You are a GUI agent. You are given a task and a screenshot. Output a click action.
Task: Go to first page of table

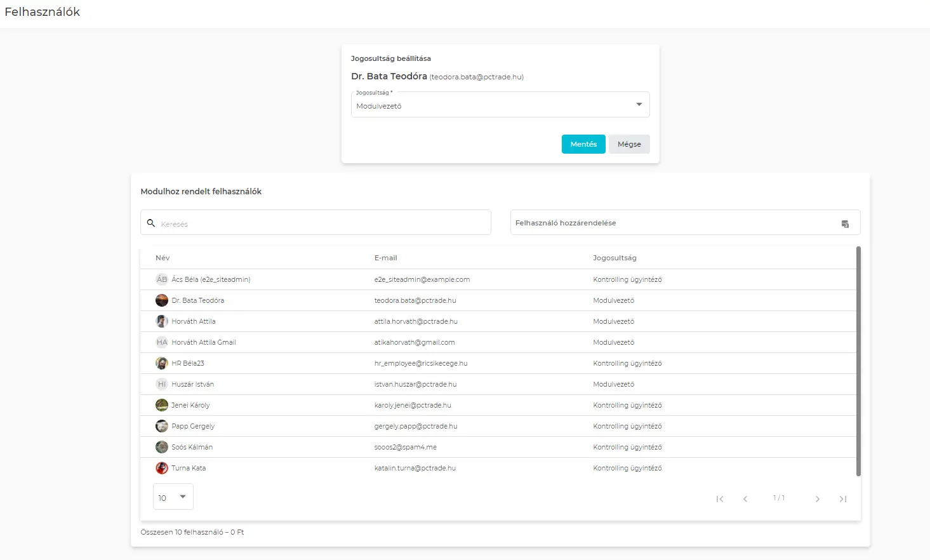point(720,499)
